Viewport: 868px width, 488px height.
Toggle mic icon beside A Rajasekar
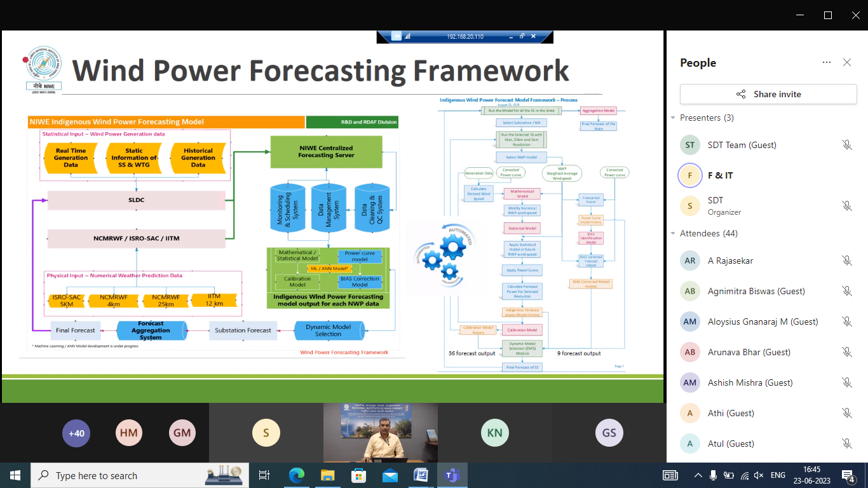pos(846,261)
